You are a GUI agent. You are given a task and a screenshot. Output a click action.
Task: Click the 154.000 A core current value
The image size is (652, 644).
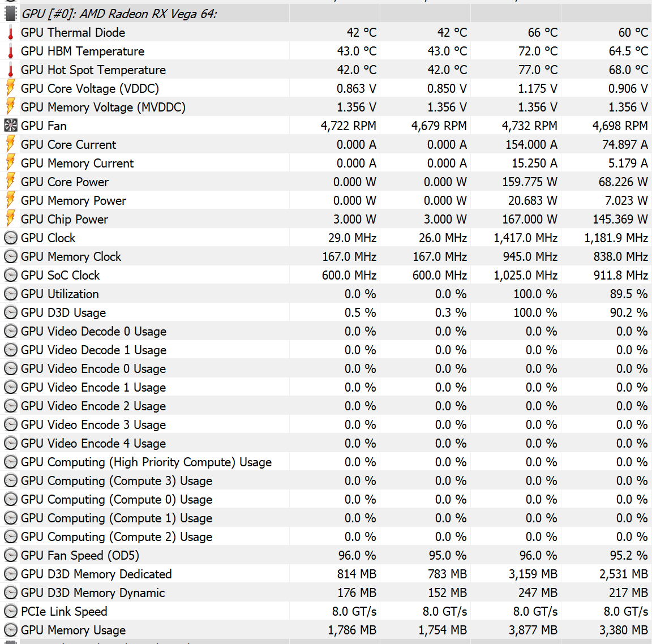tap(531, 145)
